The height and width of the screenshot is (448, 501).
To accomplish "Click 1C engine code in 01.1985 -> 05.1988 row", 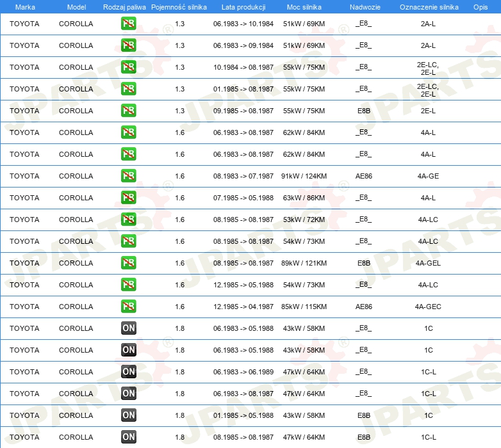I will (x=429, y=415).
